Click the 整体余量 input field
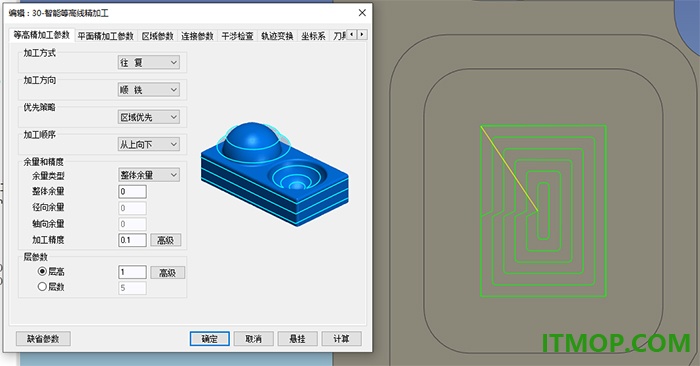This screenshot has height=366, width=700. [133, 191]
